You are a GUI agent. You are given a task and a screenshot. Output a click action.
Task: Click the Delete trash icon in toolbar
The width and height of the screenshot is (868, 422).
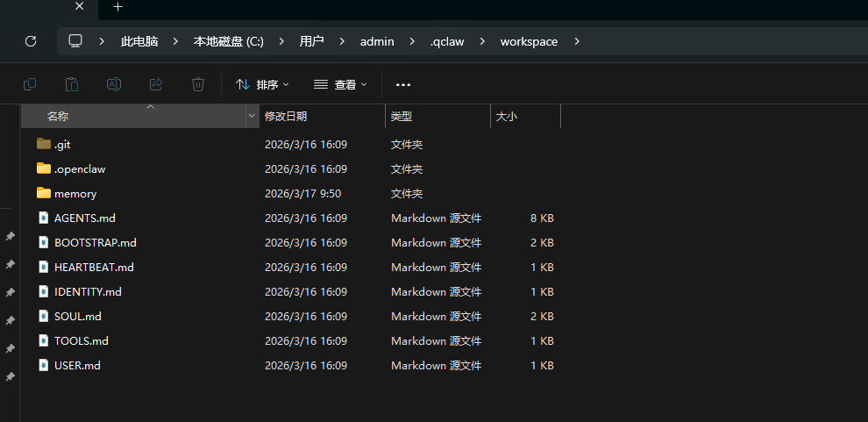click(x=198, y=84)
